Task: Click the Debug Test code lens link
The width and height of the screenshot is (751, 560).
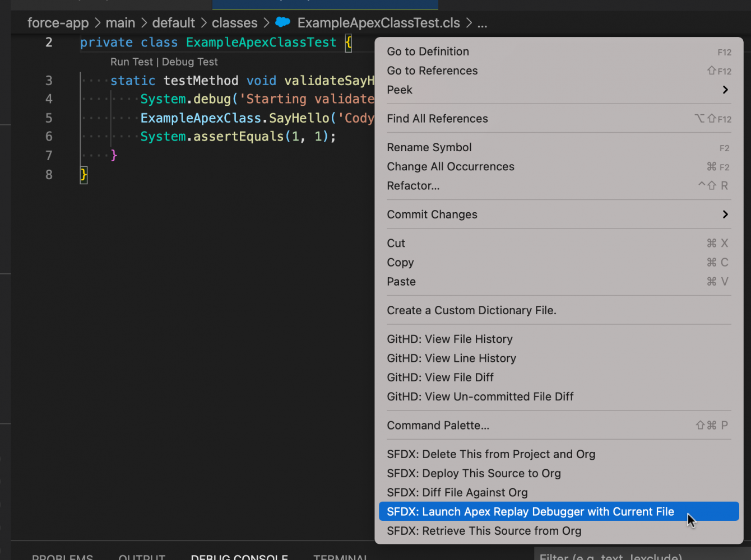Action: pos(189,62)
